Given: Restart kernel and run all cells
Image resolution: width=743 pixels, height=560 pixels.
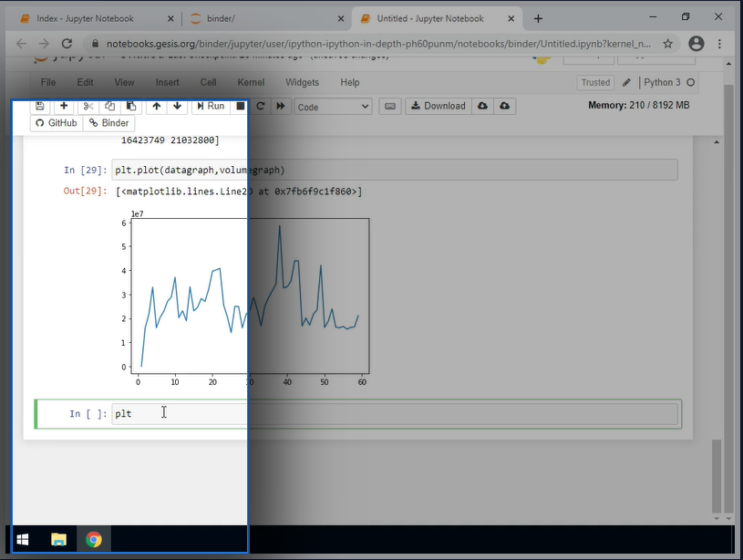Looking at the screenshot, I should tap(281, 106).
